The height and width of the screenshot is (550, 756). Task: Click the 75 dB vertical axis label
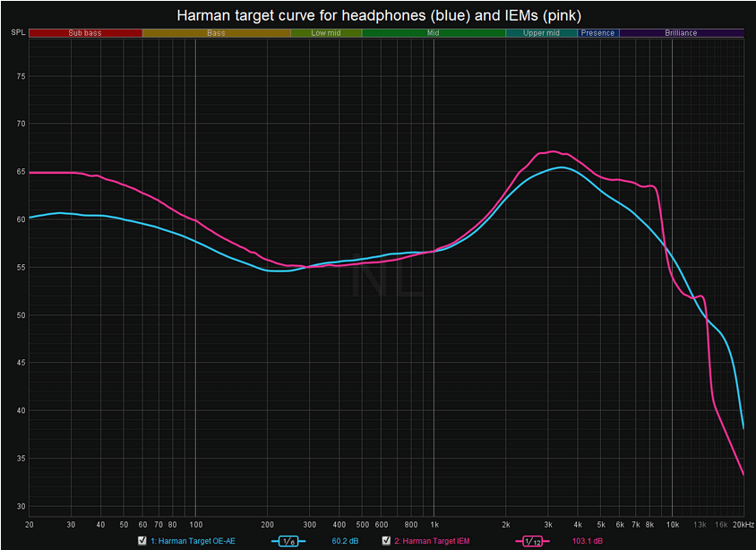pyautogui.click(x=20, y=76)
